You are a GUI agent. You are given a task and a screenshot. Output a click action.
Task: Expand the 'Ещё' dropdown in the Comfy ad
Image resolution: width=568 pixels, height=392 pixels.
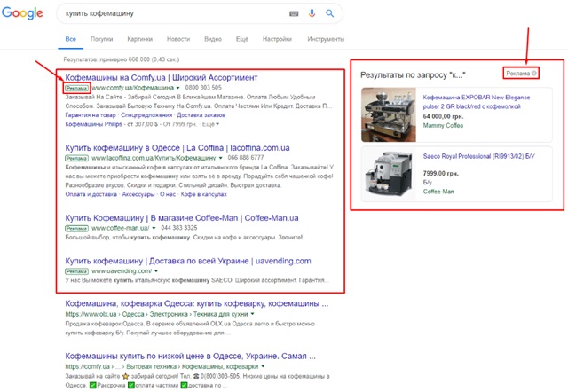210,124
